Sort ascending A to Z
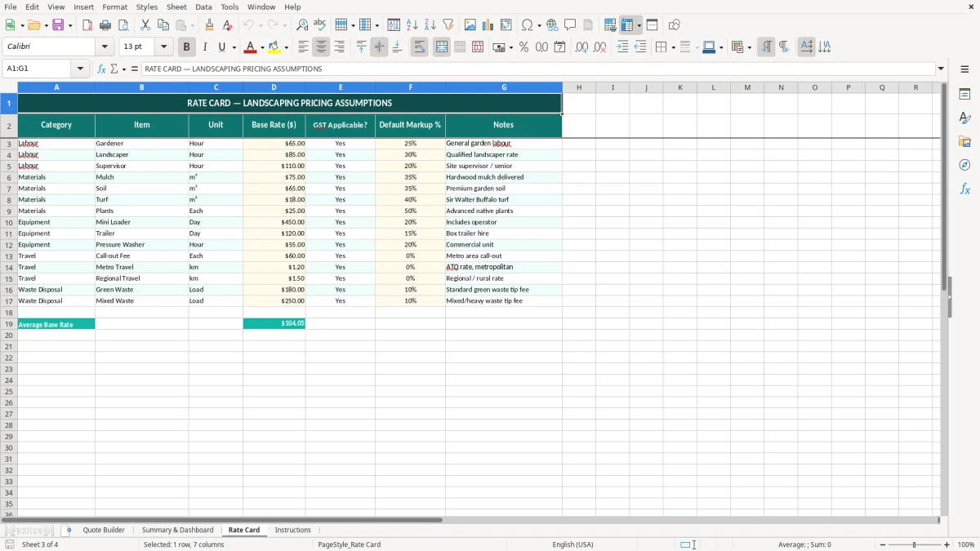The height and width of the screenshot is (551, 980). pyautogui.click(x=412, y=25)
